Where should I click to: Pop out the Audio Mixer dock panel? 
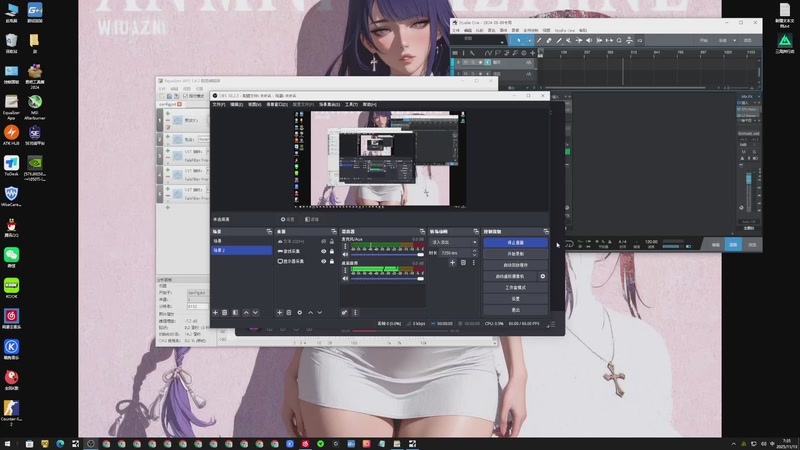pyautogui.click(x=422, y=232)
